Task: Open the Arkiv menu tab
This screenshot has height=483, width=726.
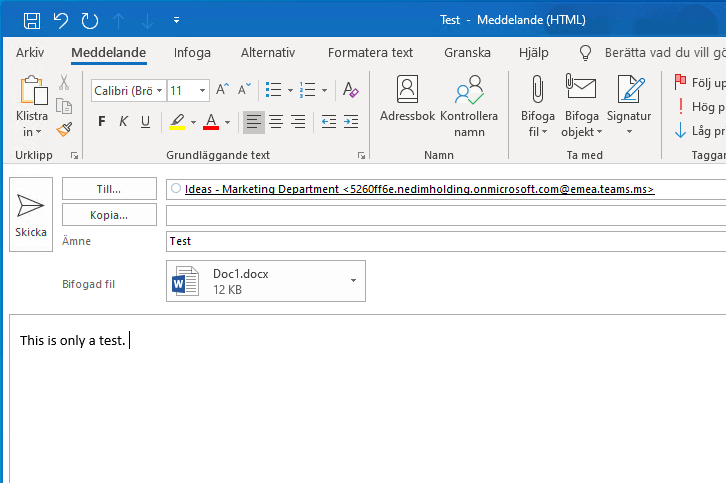Action: [x=30, y=53]
